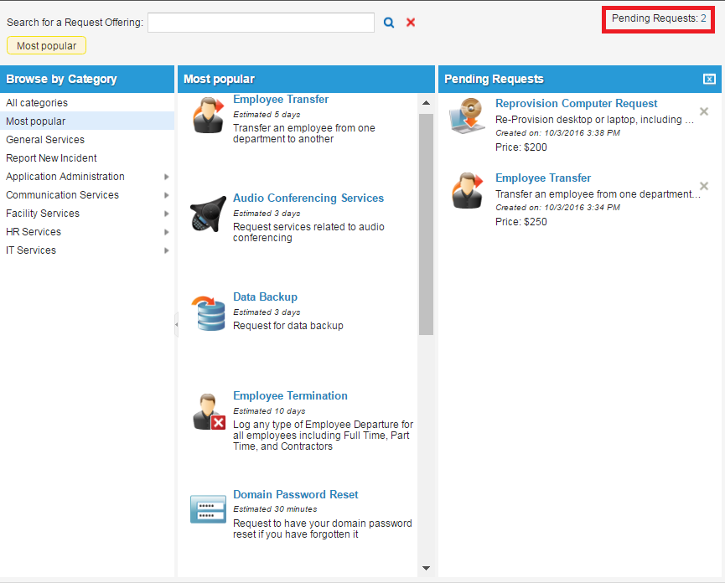Click the scroll down arrow in offerings list
This screenshot has width=725, height=588.
426,568
